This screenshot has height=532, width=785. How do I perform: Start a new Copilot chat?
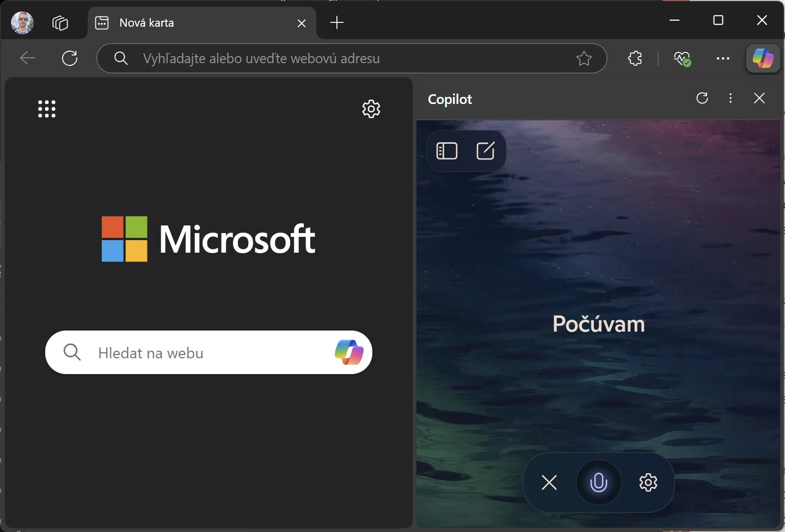pyautogui.click(x=485, y=151)
